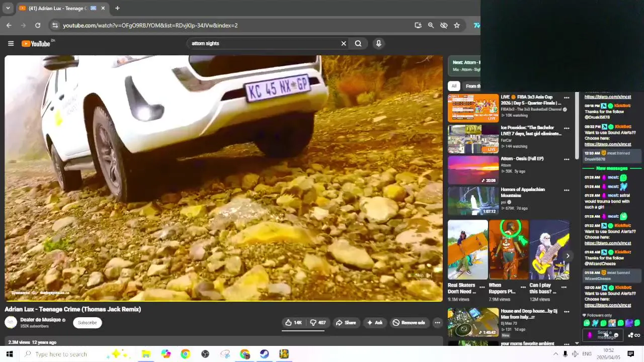Like the video with thumbs up 14K
This screenshot has height=362, width=644.
[293, 322]
